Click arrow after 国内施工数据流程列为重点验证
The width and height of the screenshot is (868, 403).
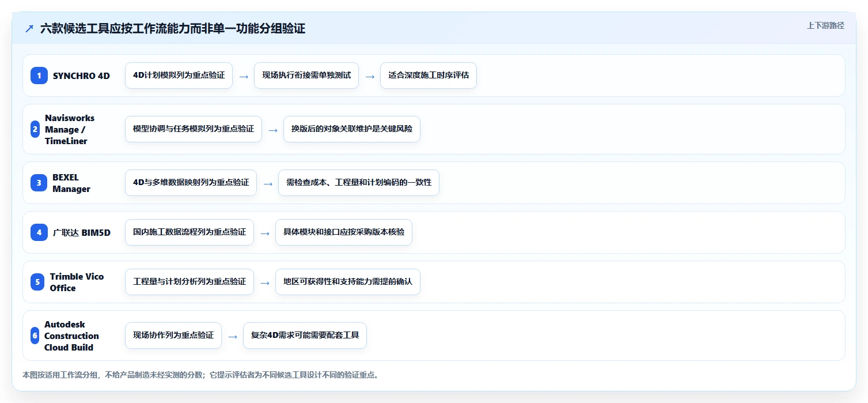tap(265, 233)
